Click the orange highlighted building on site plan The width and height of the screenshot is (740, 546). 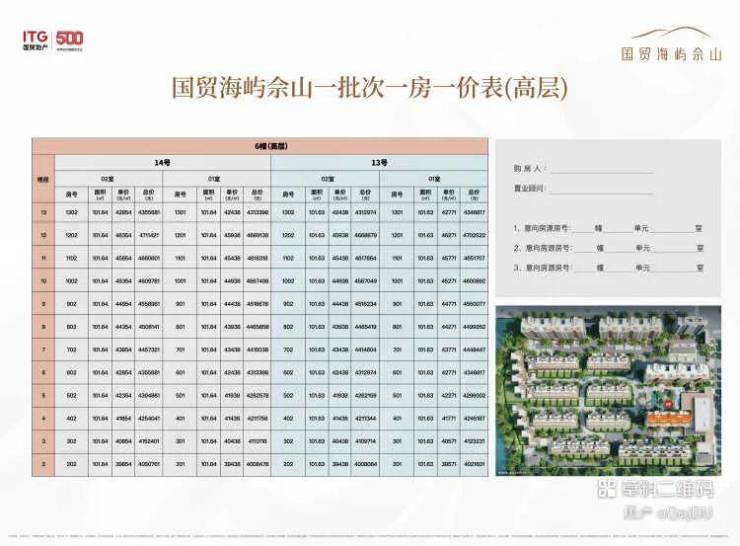668,419
